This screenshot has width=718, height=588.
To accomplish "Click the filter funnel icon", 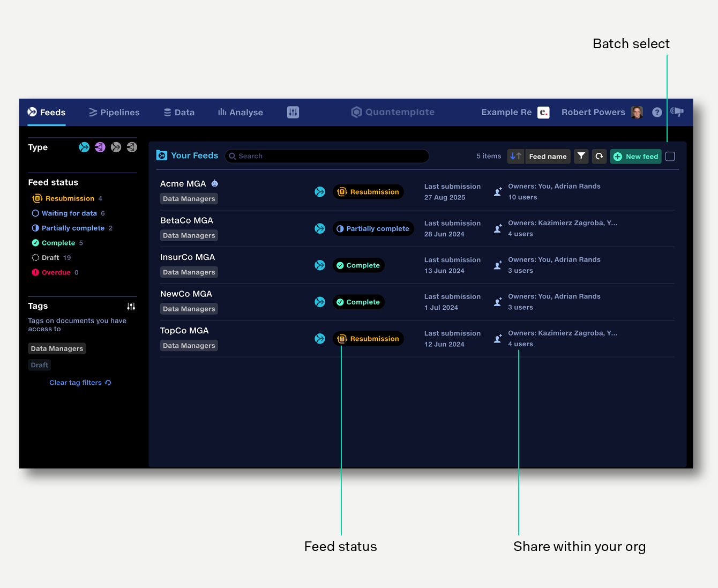I will pos(581,157).
